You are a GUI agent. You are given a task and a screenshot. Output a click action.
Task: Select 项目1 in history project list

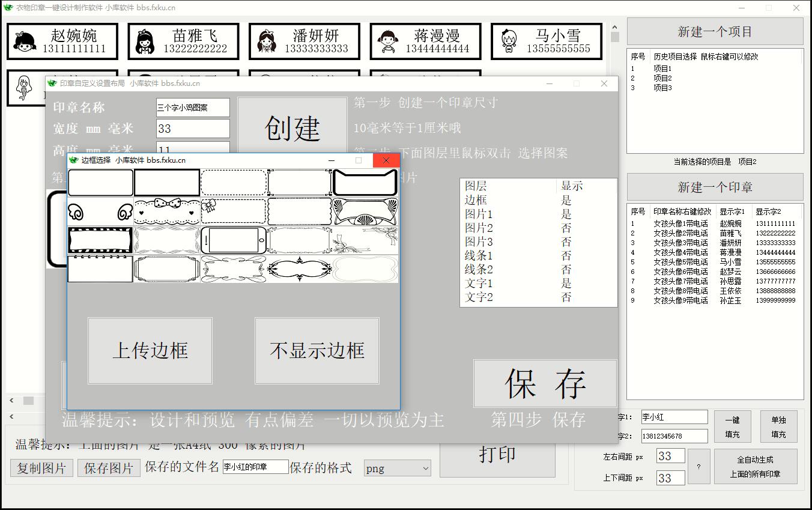pos(662,68)
